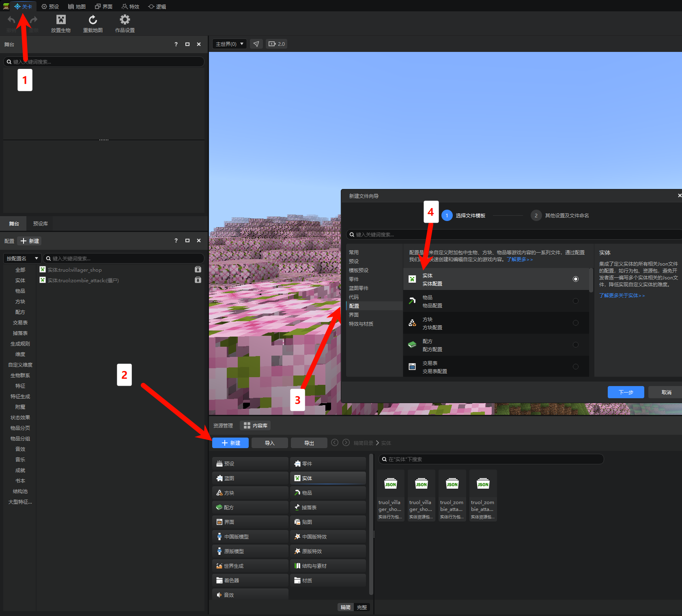The width and height of the screenshot is (682, 616).
Task: Open first truol_villager_shop 实体行为包 JSON file
Action: (x=391, y=496)
